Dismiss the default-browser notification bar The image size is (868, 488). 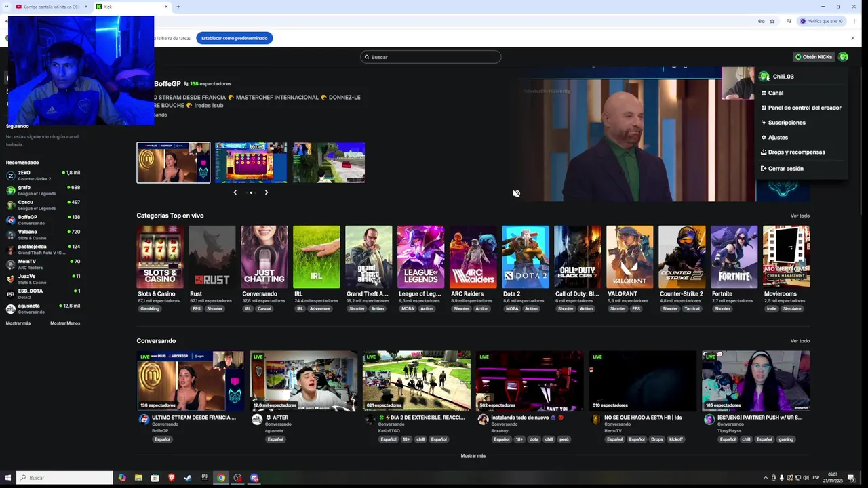click(852, 38)
